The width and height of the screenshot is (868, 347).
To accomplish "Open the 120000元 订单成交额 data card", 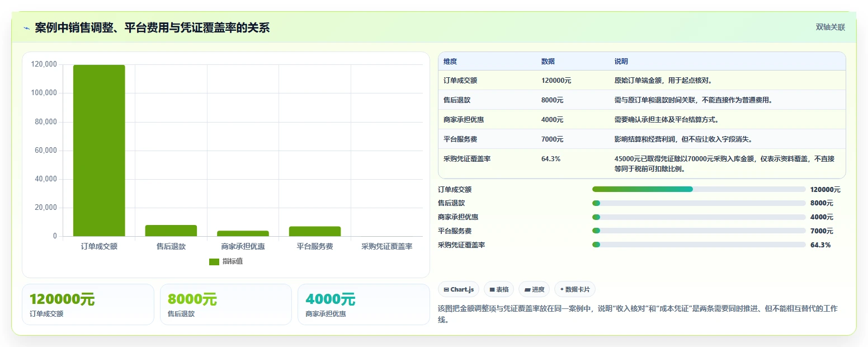I will tap(88, 304).
